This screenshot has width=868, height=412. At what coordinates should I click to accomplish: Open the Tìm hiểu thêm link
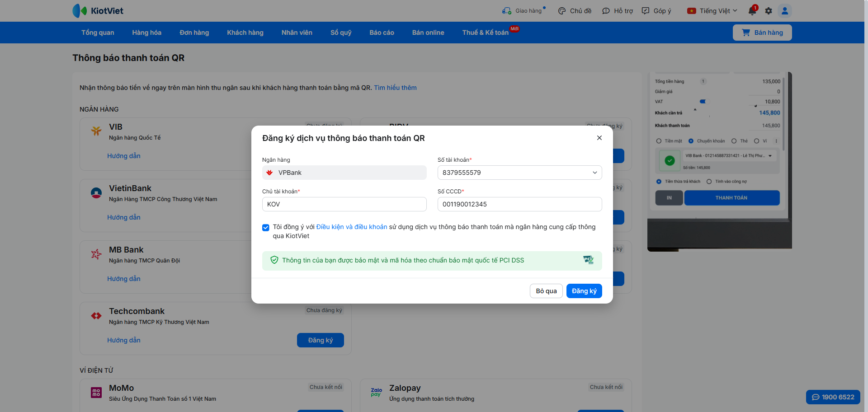point(395,88)
